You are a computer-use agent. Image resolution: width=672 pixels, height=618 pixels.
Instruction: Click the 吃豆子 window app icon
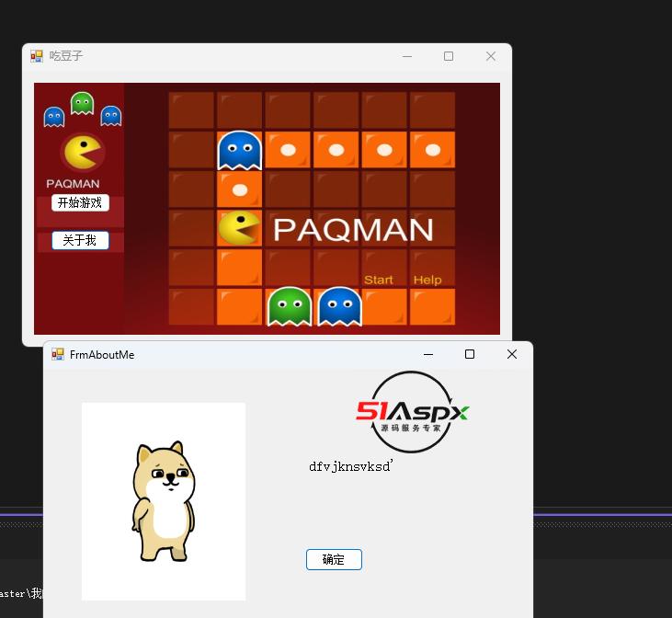pos(37,56)
